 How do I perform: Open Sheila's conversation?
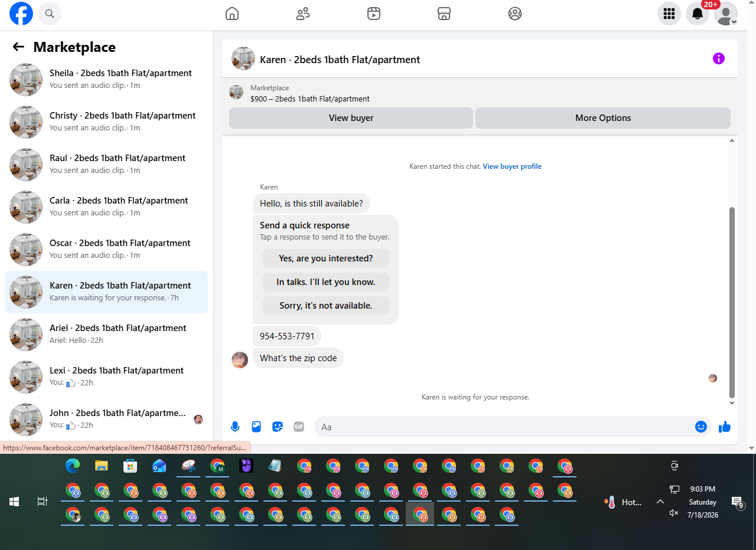[106, 80]
